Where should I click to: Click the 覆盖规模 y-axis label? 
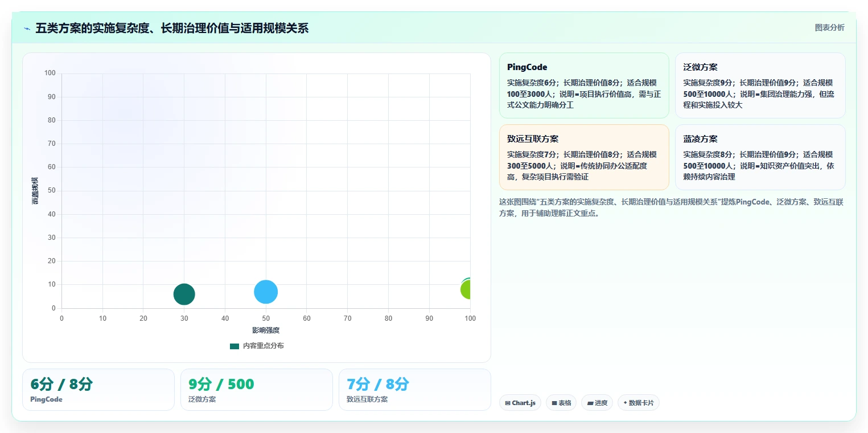point(35,191)
